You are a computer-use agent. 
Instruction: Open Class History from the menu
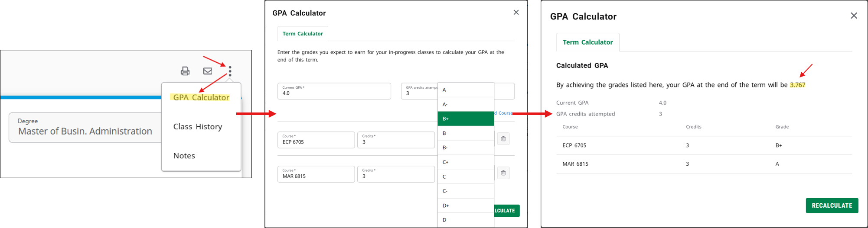point(198,126)
